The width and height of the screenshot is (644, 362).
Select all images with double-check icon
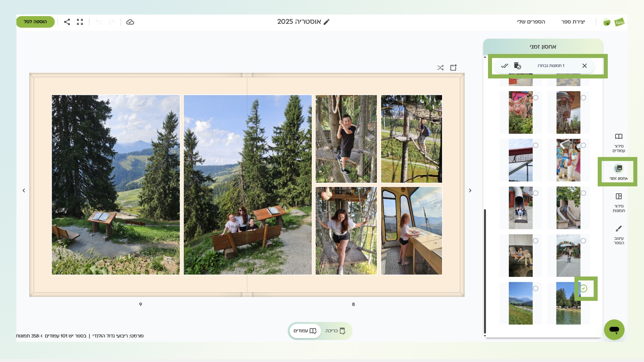tap(504, 66)
